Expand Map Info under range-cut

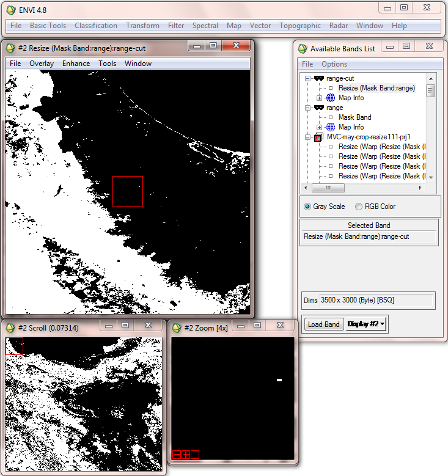[319, 98]
